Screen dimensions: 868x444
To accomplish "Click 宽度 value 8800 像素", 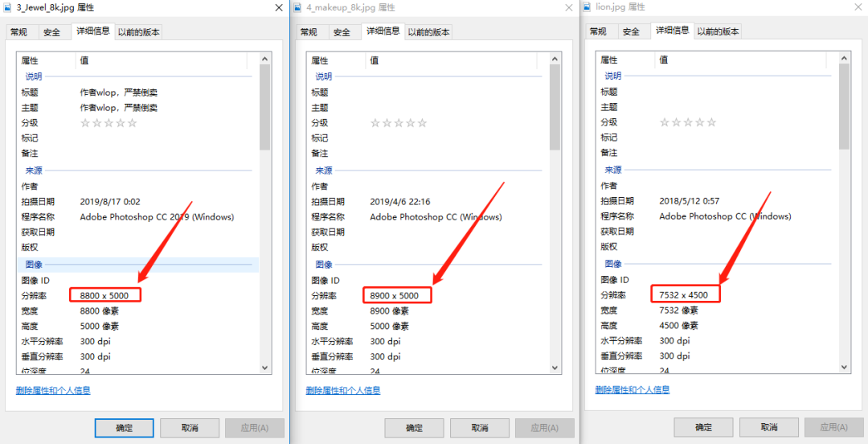I will 100,311.
